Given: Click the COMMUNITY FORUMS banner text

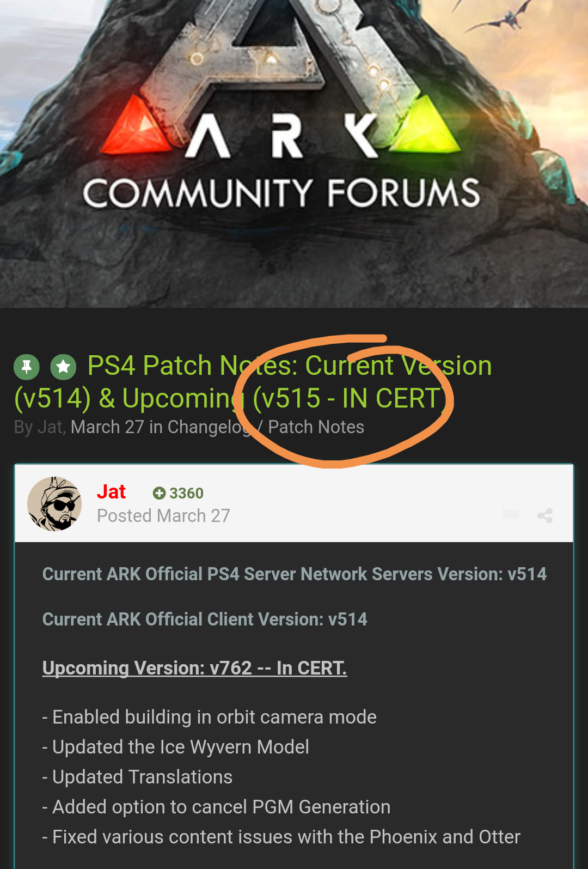Looking at the screenshot, I should (281, 193).
